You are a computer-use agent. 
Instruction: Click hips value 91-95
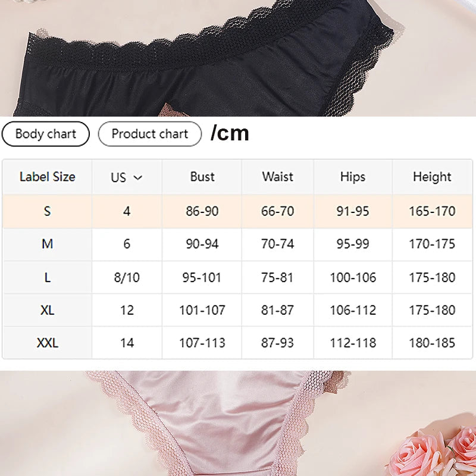point(353,211)
